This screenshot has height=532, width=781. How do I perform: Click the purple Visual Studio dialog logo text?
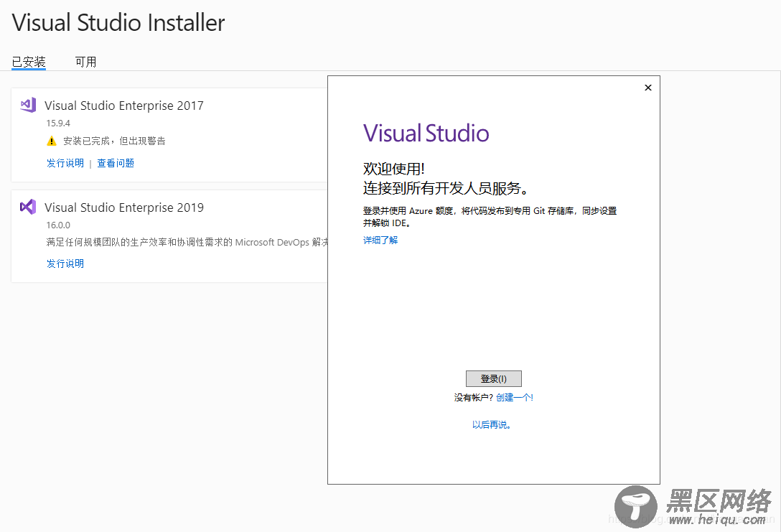[x=426, y=134]
